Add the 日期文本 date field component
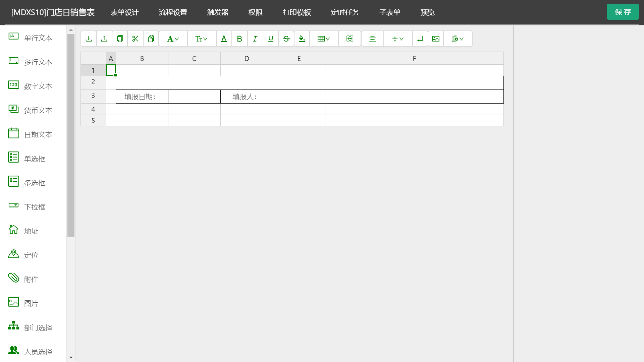 pyautogui.click(x=30, y=134)
